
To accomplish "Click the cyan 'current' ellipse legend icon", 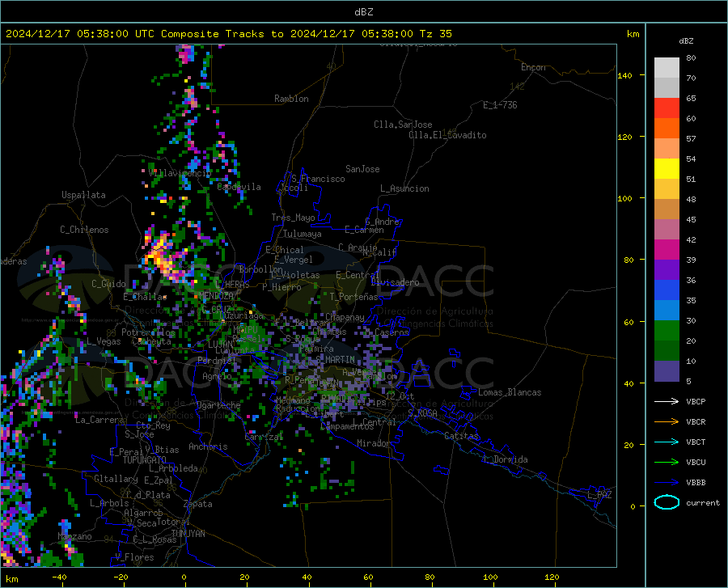I will coord(667,502).
